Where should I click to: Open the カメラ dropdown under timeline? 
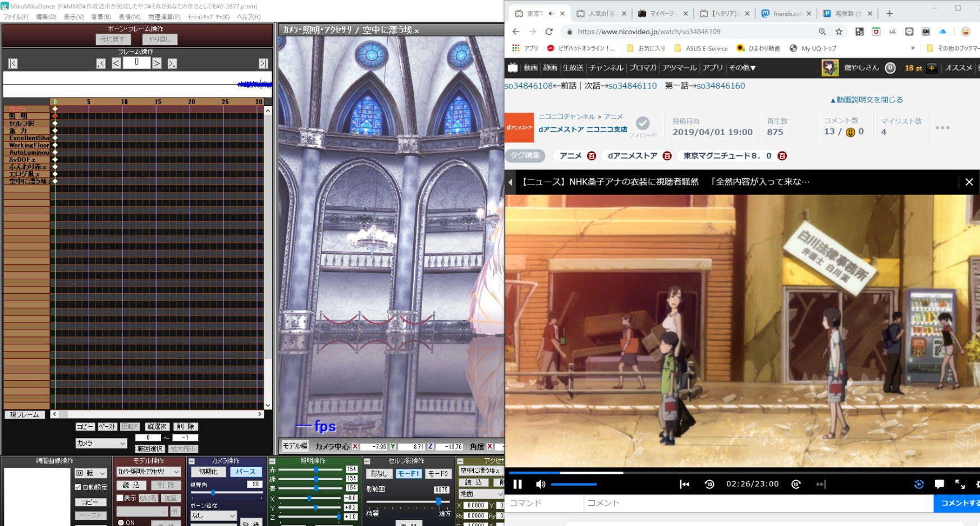click(102, 443)
